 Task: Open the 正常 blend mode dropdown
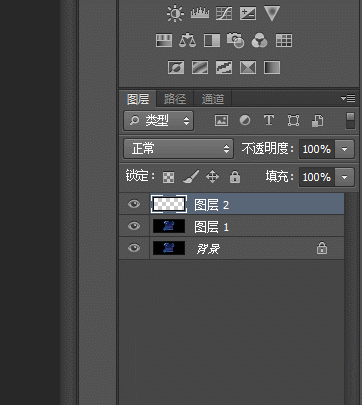tap(179, 149)
